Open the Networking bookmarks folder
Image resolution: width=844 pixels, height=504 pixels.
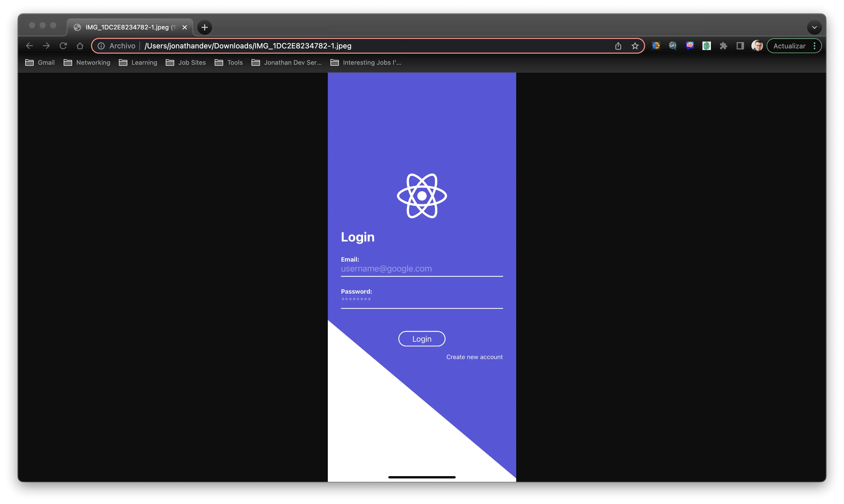(x=87, y=63)
